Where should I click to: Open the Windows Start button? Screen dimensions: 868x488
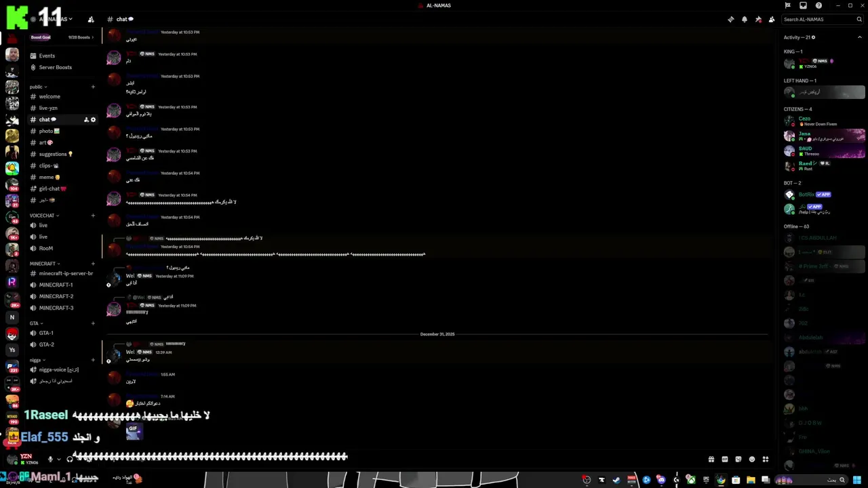(x=856, y=480)
